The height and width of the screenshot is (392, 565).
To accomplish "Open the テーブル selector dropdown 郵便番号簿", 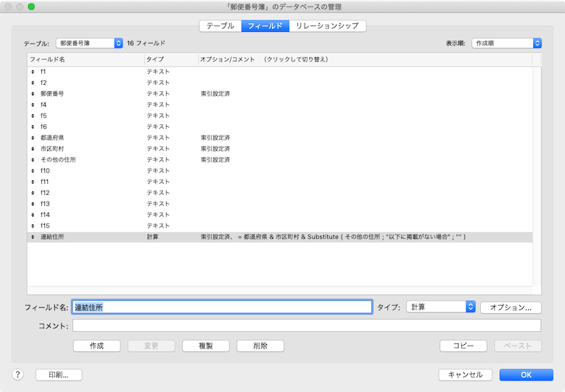I will pos(89,43).
